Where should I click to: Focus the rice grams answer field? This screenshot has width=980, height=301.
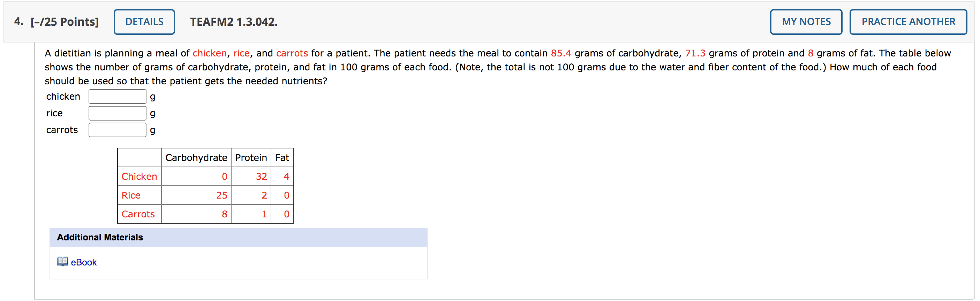tap(117, 113)
